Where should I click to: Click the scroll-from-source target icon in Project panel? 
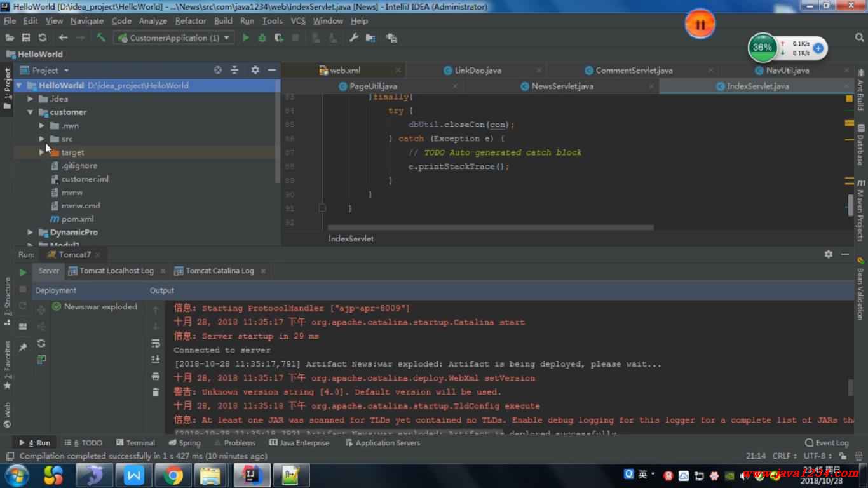point(218,70)
